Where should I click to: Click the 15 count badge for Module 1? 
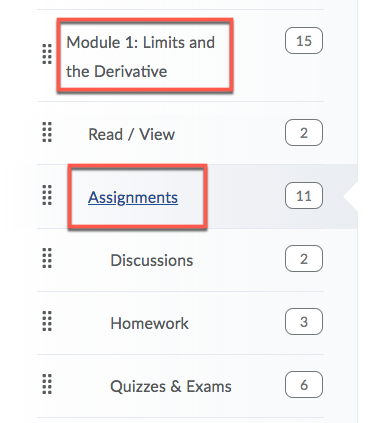tap(304, 41)
